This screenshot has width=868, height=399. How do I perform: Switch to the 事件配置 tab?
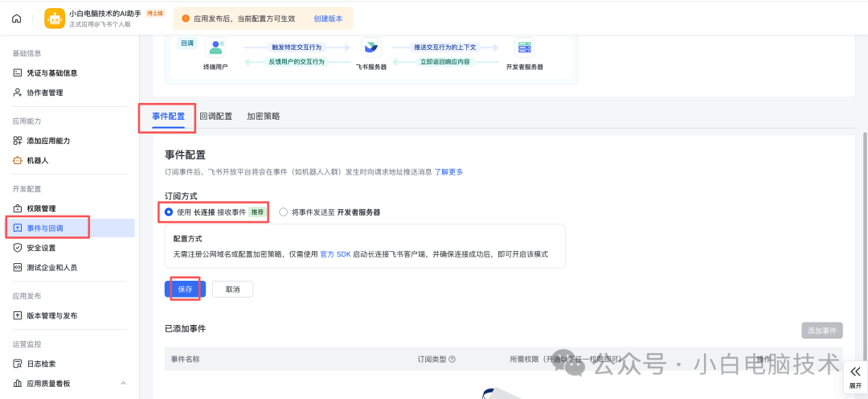(168, 117)
